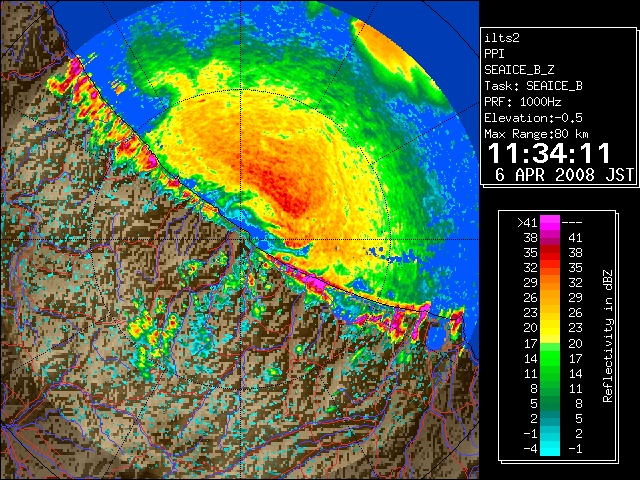Click the "SEAICE_B_Z" product name
640x480 pixels.
pyautogui.click(x=519, y=70)
